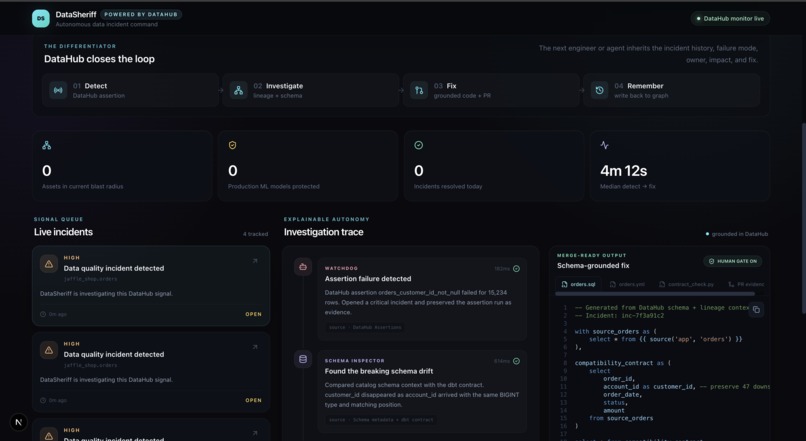Click the Schema Inspector database icon

pyautogui.click(x=303, y=359)
